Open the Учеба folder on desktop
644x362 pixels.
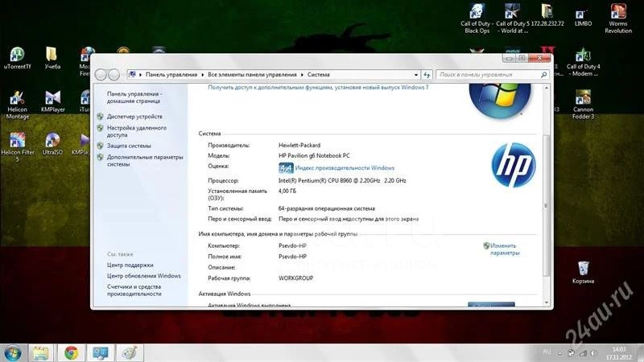pyautogui.click(x=52, y=58)
